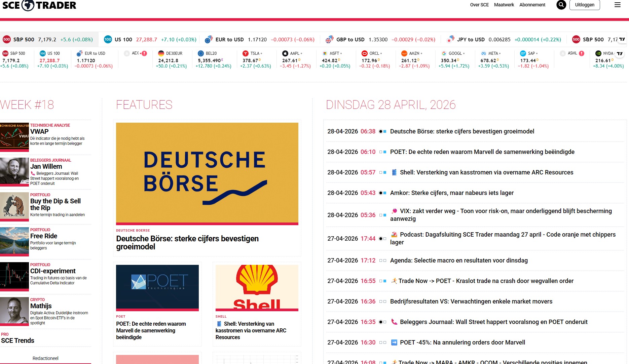Open 'Podcast: Dagafsluiting SCE Trader maandag 27 april'
This screenshot has width=629, height=364.
503,238
